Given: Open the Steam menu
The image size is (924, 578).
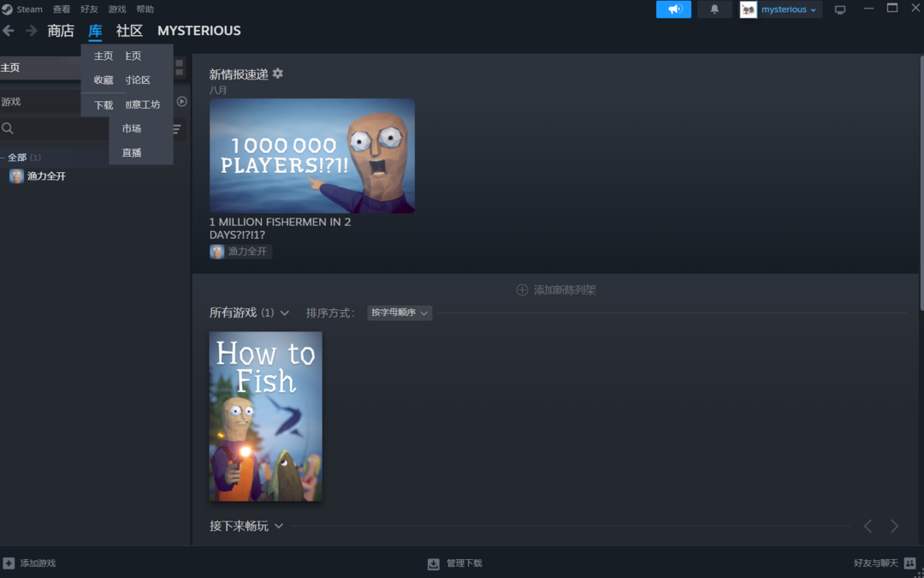Looking at the screenshot, I should (29, 9).
